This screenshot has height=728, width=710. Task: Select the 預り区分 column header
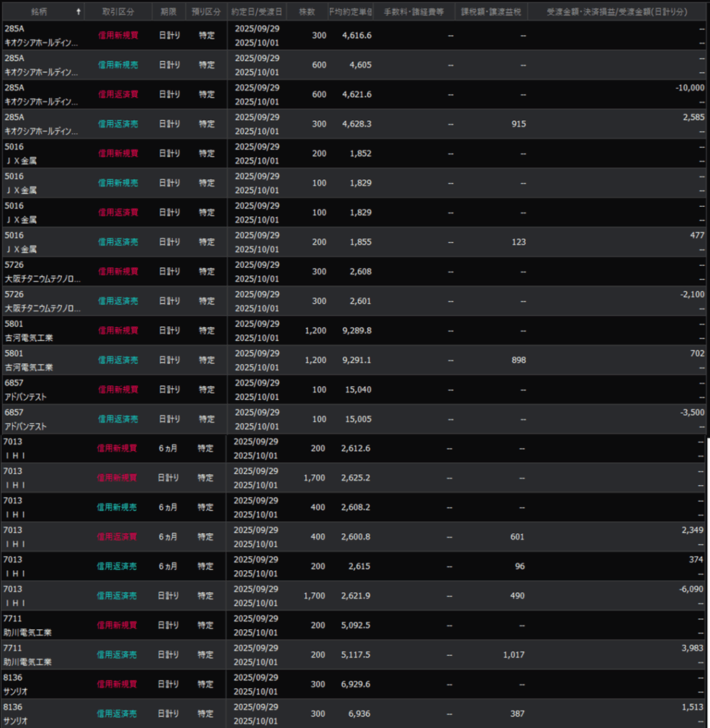point(206,12)
